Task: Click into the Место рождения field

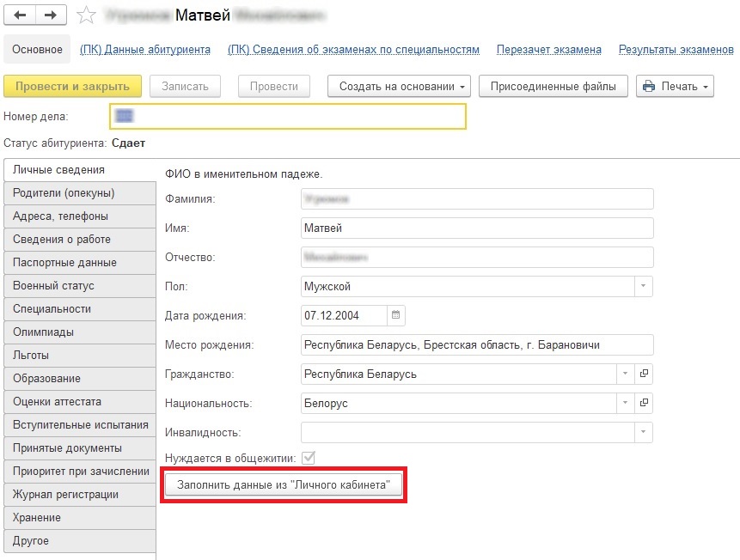Action: pos(477,344)
